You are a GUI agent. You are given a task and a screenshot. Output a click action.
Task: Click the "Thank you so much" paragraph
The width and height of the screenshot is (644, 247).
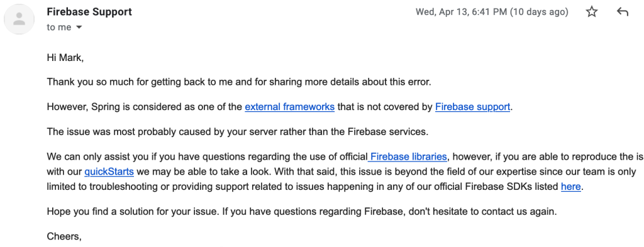[239, 82]
